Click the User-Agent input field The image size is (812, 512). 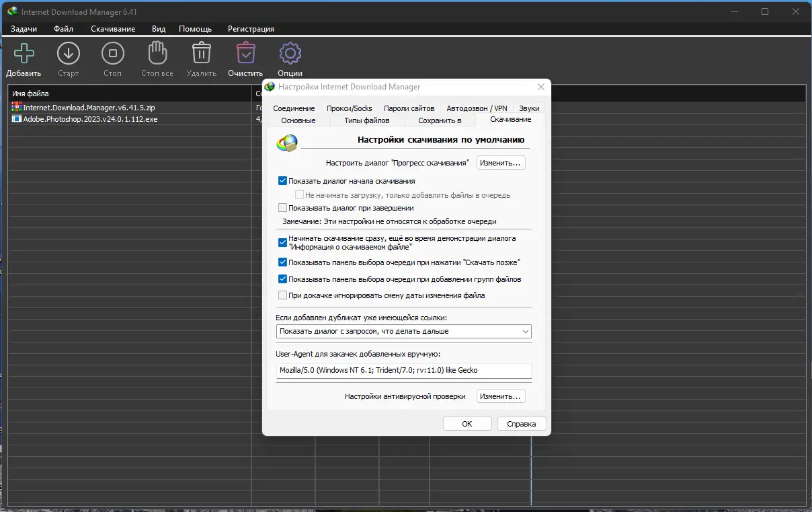(x=403, y=370)
